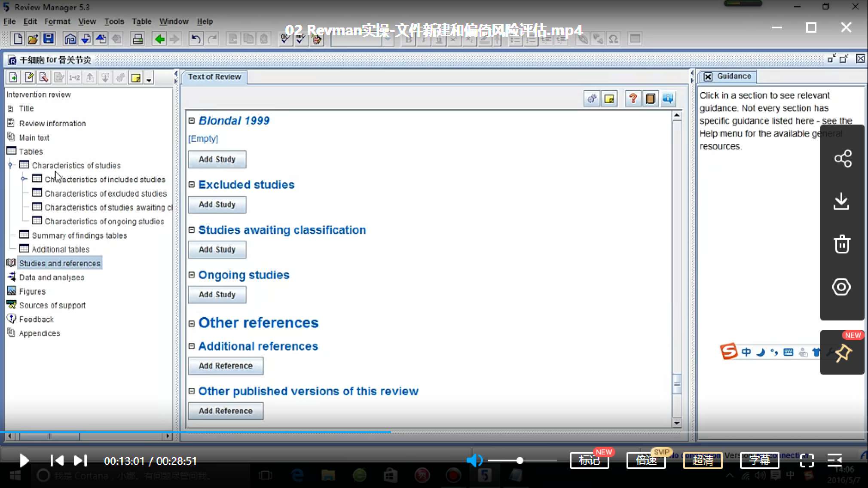Image resolution: width=868 pixels, height=488 pixels.
Task: Add study to Excluded studies section
Action: [x=217, y=204]
